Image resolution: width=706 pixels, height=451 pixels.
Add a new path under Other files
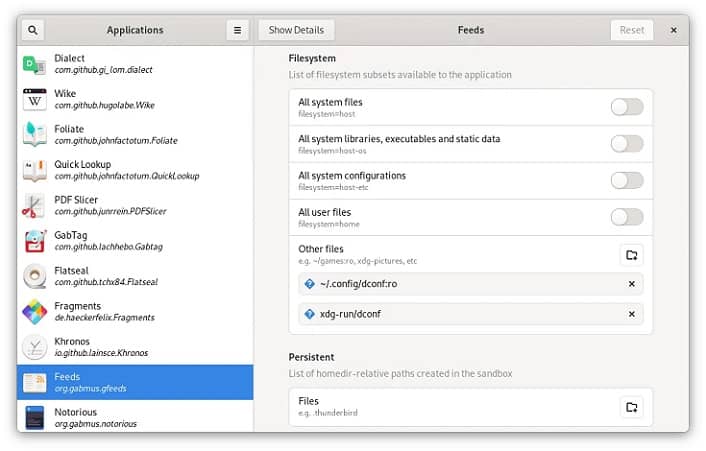pyautogui.click(x=632, y=255)
